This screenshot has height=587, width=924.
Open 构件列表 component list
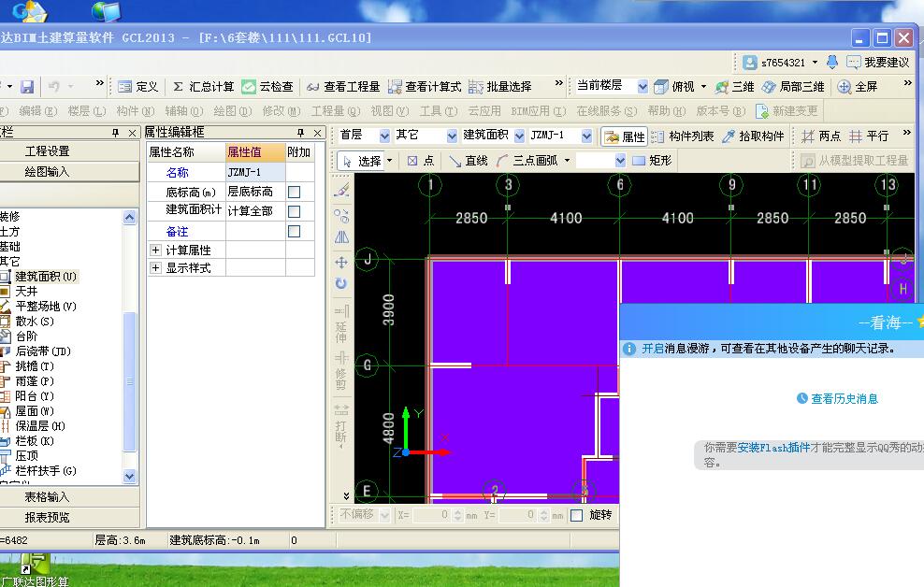click(683, 136)
